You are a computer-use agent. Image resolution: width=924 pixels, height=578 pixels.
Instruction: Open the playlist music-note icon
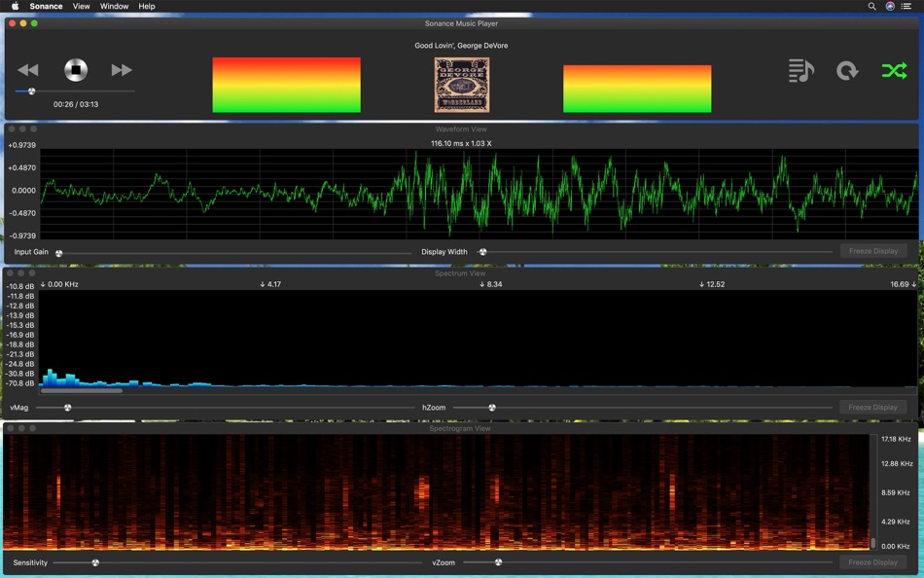801,71
